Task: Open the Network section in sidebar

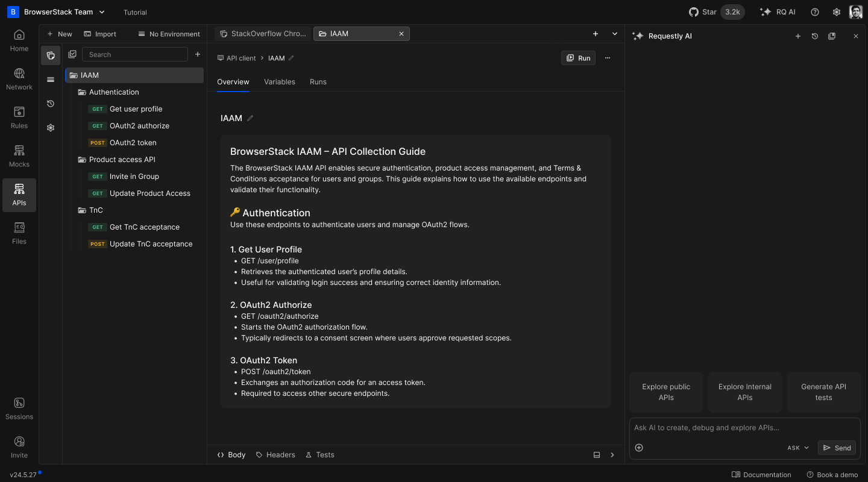Action: coord(19,80)
